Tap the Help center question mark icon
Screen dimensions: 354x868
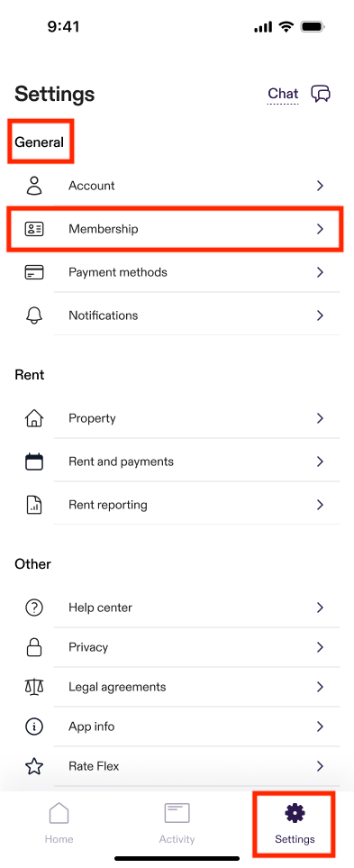pyautogui.click(x=34, y=608)
